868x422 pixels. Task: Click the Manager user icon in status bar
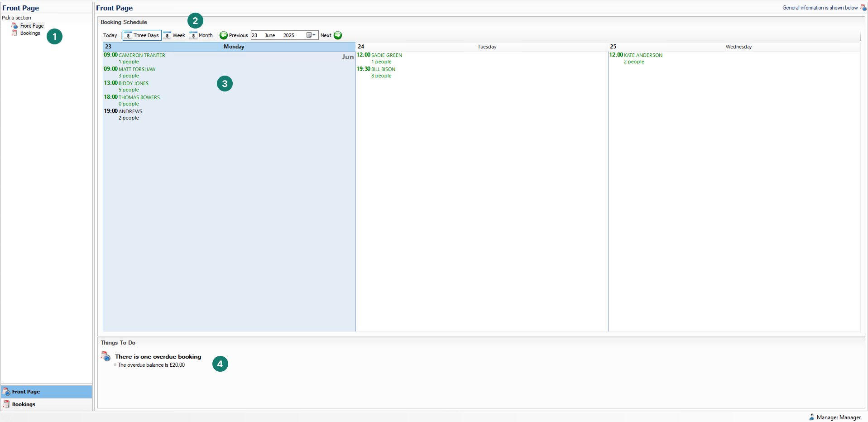pos(812,417)
